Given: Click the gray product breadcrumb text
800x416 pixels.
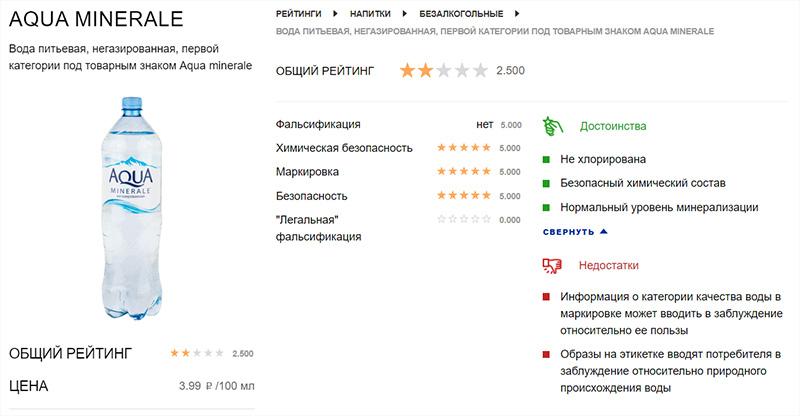Looking at the screenshot, I should coord(495,32).
